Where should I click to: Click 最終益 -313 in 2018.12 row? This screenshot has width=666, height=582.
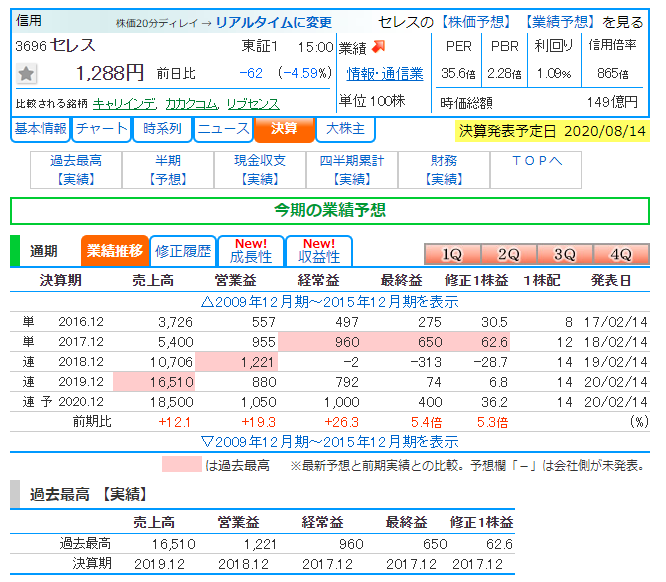tap(426, 362)
